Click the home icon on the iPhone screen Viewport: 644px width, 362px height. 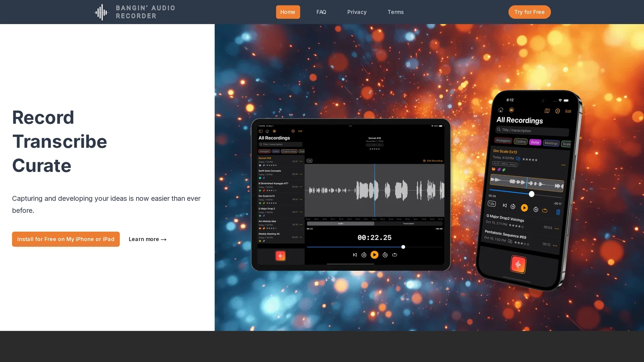pos(501,110)
